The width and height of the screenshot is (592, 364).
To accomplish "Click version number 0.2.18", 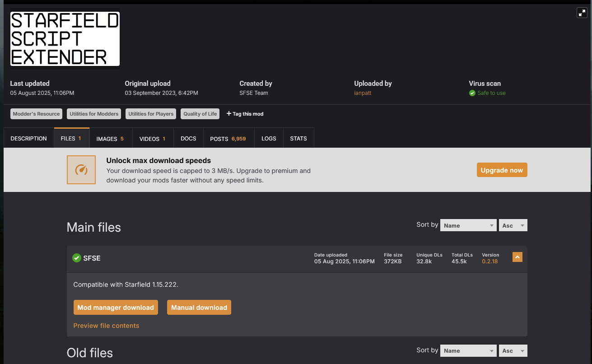I will [x=489, y=261].
